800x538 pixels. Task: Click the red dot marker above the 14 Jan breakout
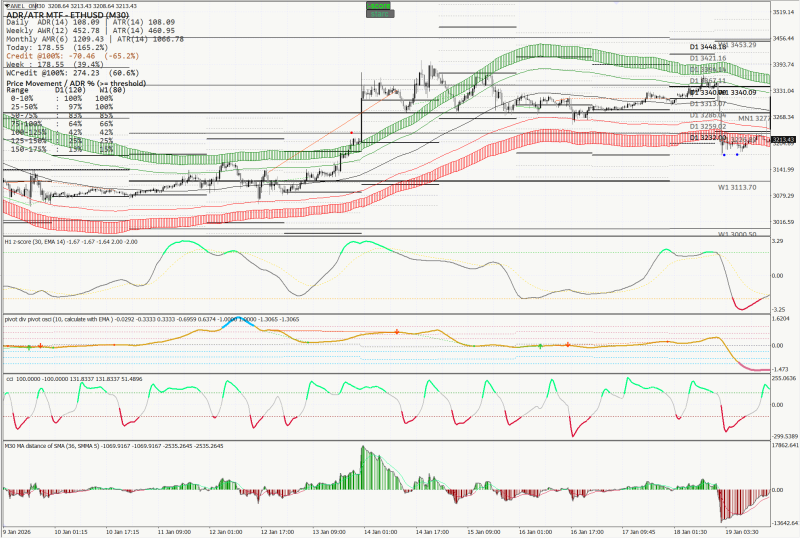pos(352,133)
